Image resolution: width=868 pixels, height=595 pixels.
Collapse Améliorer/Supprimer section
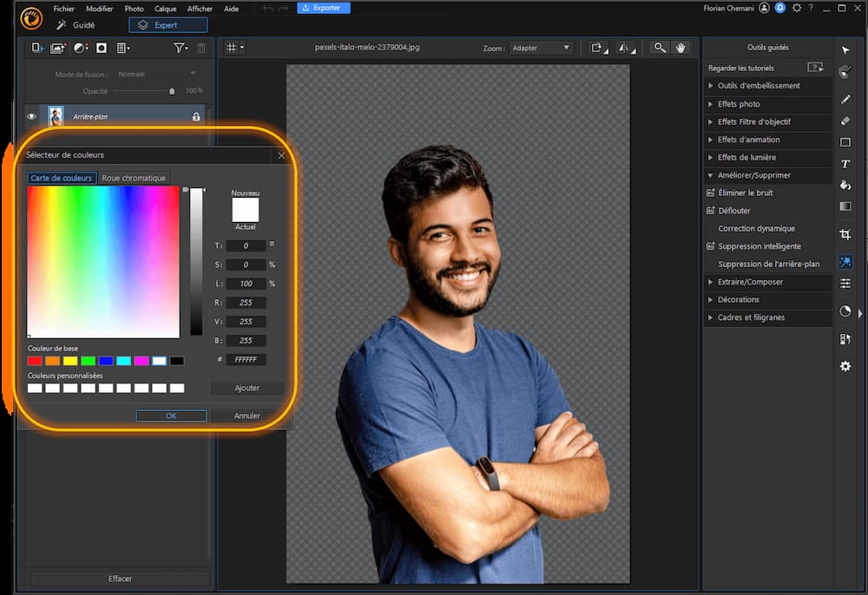coord(768,175)
